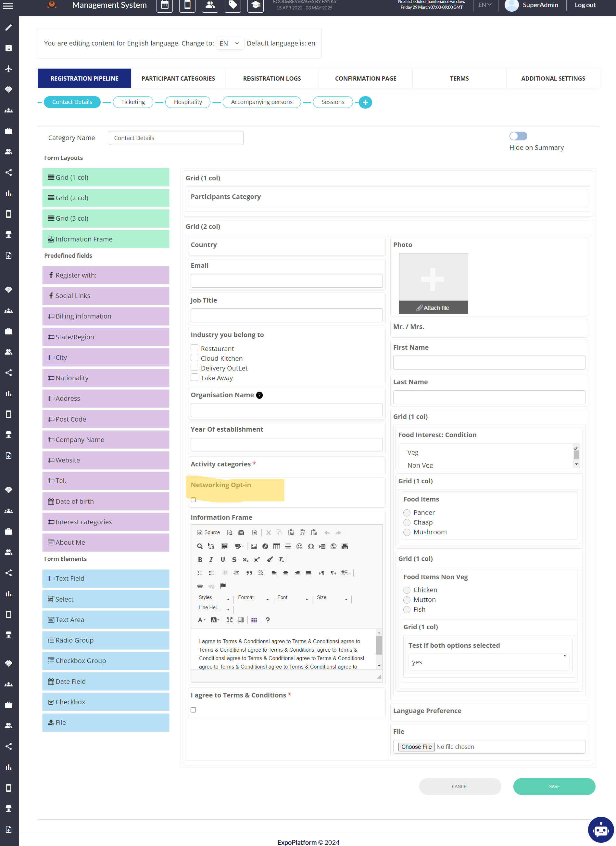This screenshot has width=616, height=846.
Task: Click the insert image icon in the editor
Action: click(x=254, y=546)
